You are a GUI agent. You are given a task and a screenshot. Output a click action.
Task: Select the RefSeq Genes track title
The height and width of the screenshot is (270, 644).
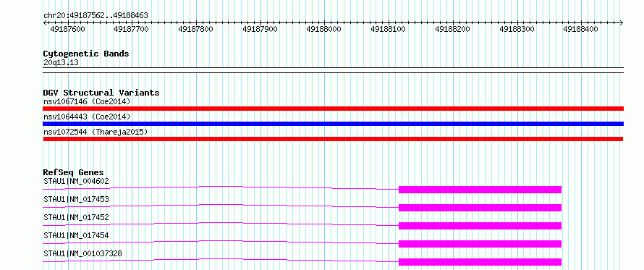click(x=74, y=172)
